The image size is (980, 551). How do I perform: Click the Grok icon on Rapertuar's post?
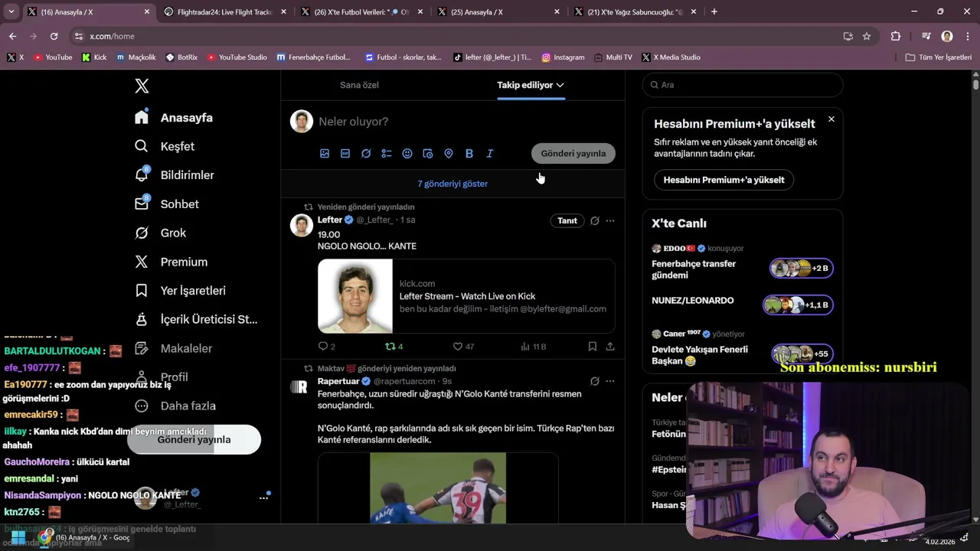tap(594, 381)
